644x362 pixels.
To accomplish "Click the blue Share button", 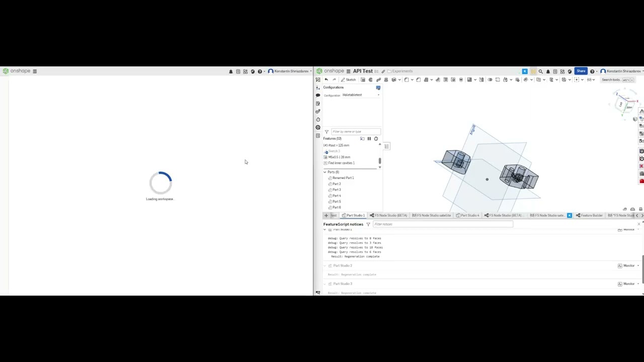I will 581,71.
